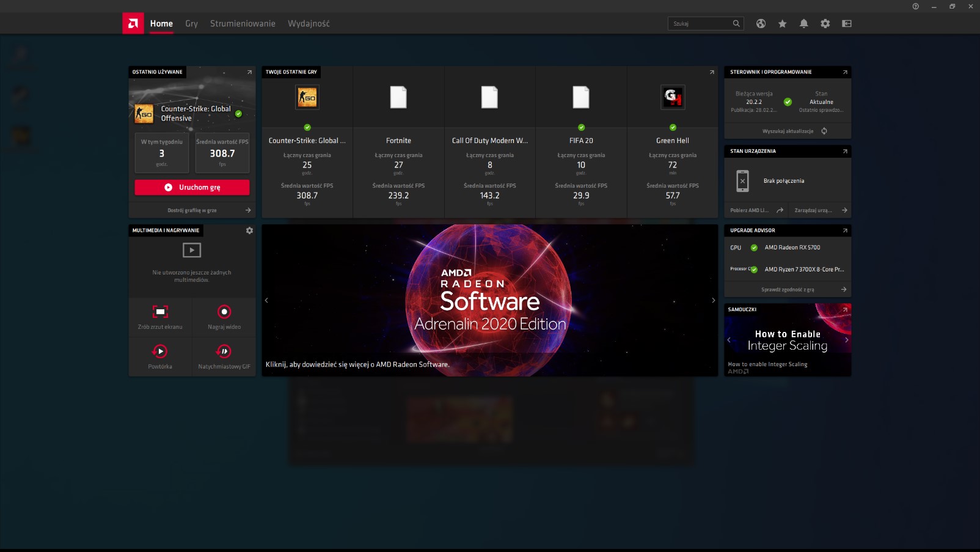
Task: Click the AMD logo icon
Action: click(133, 23)
